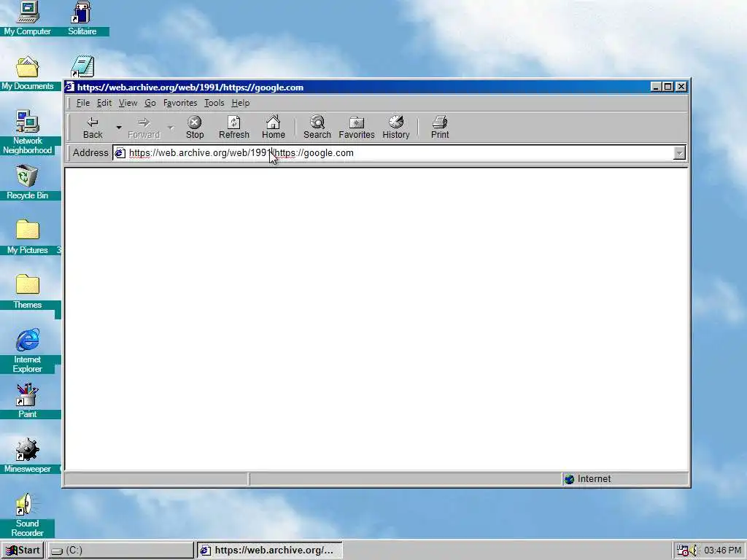Maximize the browser window
Screen dimensions: 747x560
[668, 87]
